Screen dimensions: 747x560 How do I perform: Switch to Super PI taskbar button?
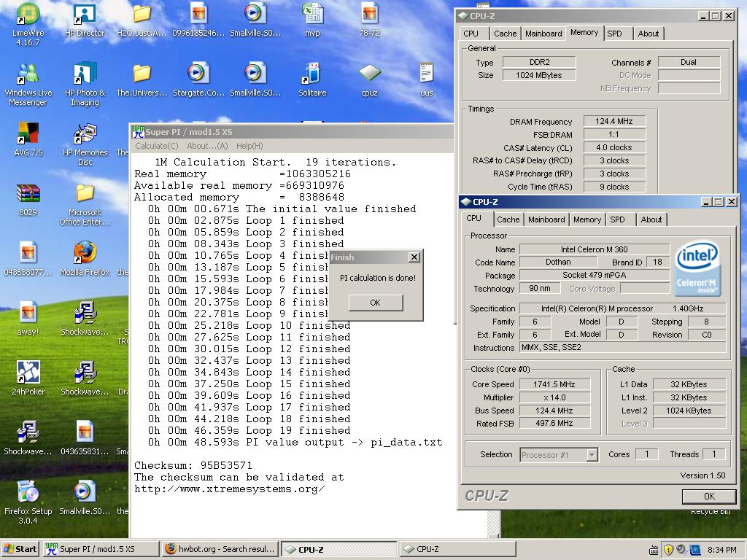point(101,549)
